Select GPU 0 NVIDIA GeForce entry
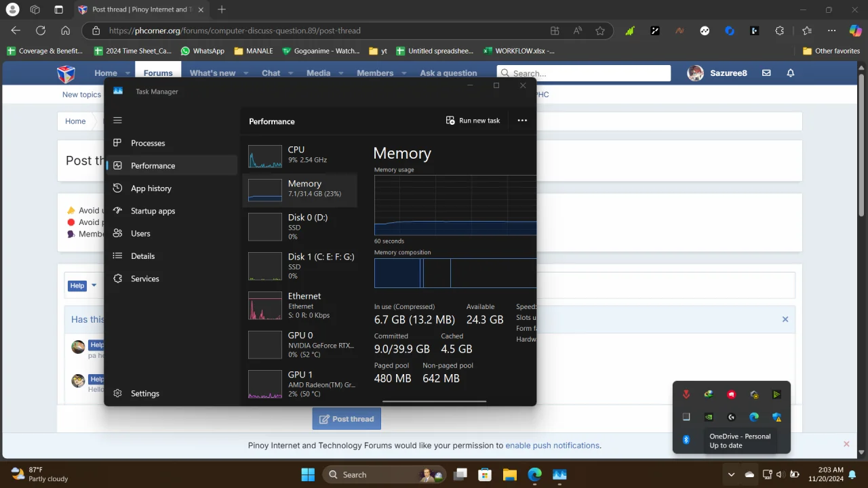868x488 pixels. click(300, 344)
